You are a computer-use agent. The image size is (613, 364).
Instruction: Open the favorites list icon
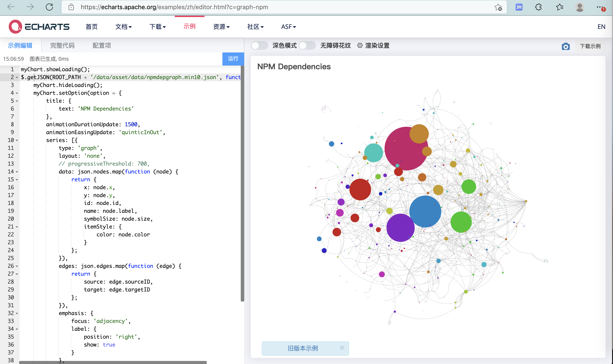coord(559,7)
